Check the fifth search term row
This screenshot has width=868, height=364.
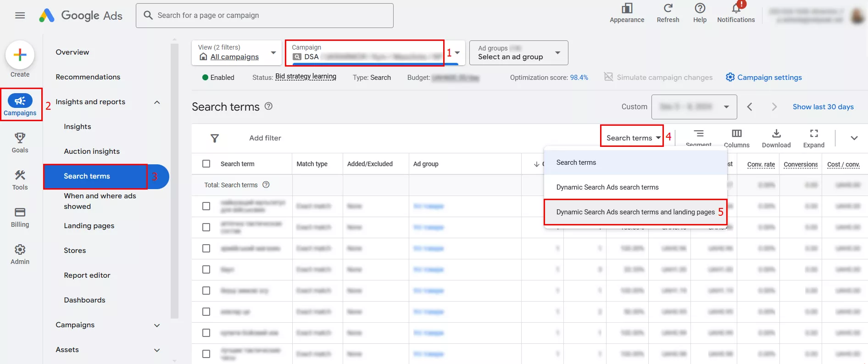[206, 291]
